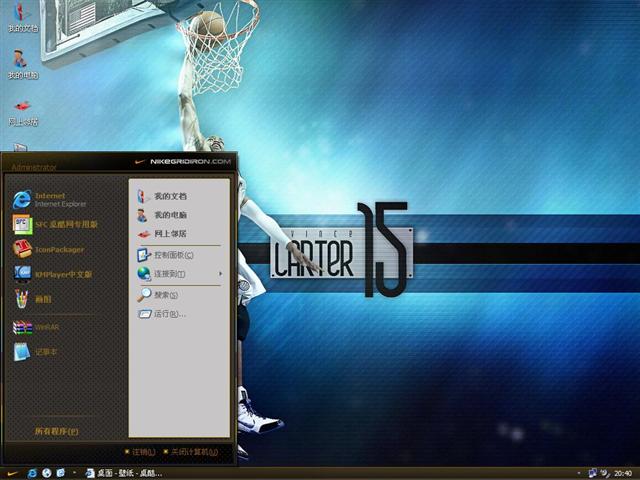Image resolution: width=640 pixels, height=480 pixels.
Task: Open 搜索(S) search in the Start menu
Action: click(157, 294)
